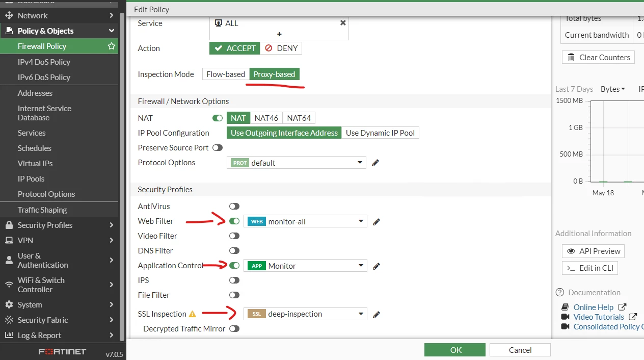Edit the SSL deep-inspection profile pencil icon
This screenshot has height=360, width=644.
pos(377,314)
